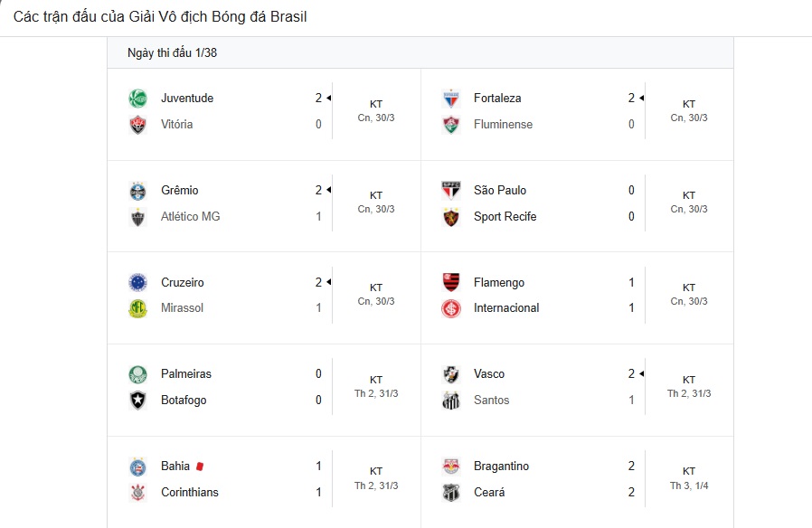This screenshot has width=812, height=528.
Task: Click the KT Th 3, 1/4 match status
Action: click(x=689, y=478)
